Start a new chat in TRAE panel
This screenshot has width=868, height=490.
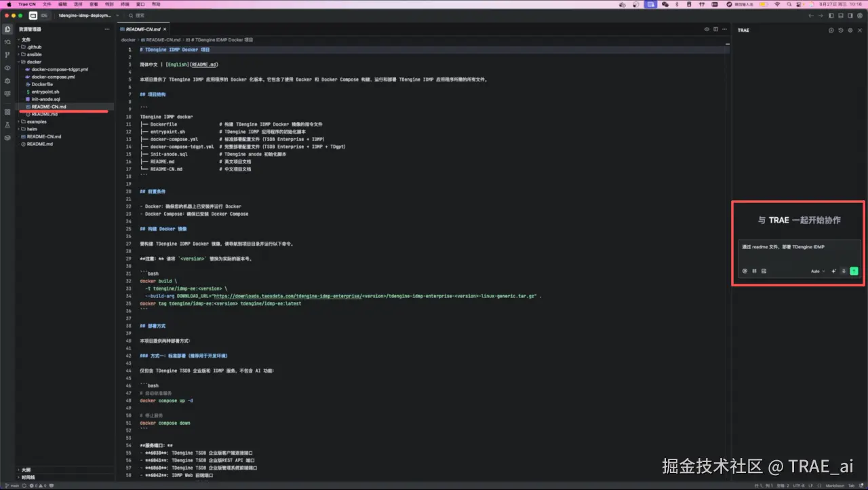[x=831, y=30]
